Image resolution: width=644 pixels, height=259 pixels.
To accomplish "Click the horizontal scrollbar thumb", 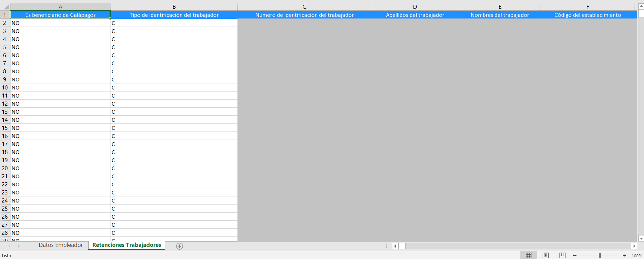I will point(402,246).
